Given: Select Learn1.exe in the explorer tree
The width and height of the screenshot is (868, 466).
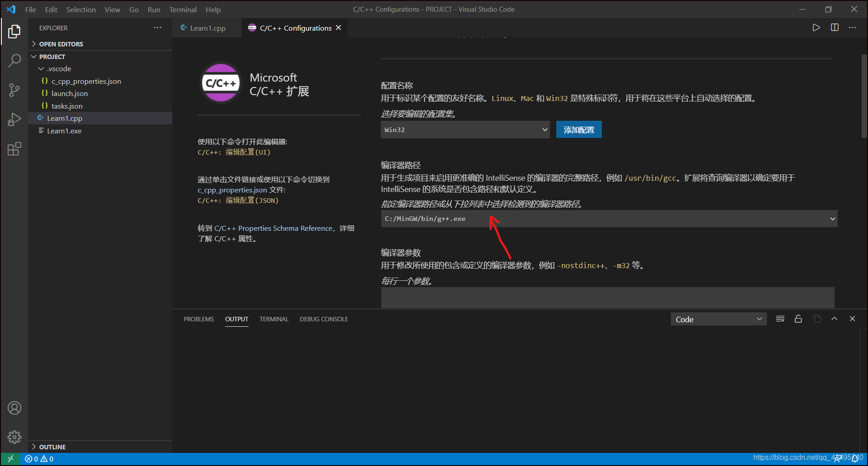Looking at the screenshot, I should click(x=64, y=131).
